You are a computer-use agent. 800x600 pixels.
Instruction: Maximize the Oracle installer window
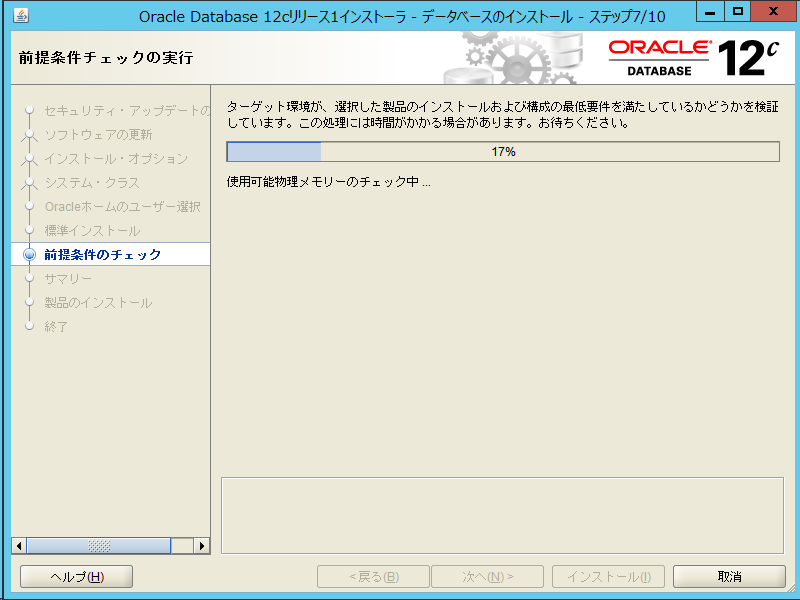(x=738, y=12)
